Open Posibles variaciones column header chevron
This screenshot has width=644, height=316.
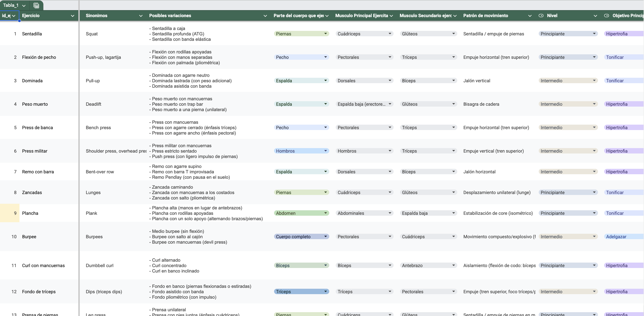(x=265, y=16)
